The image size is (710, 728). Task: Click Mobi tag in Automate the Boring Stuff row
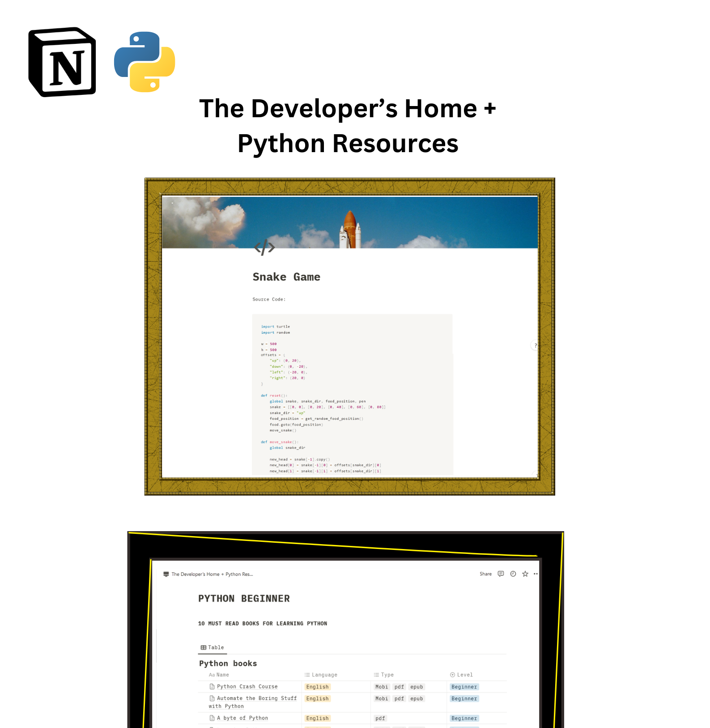pyautogui.click(x=382, y=698)
